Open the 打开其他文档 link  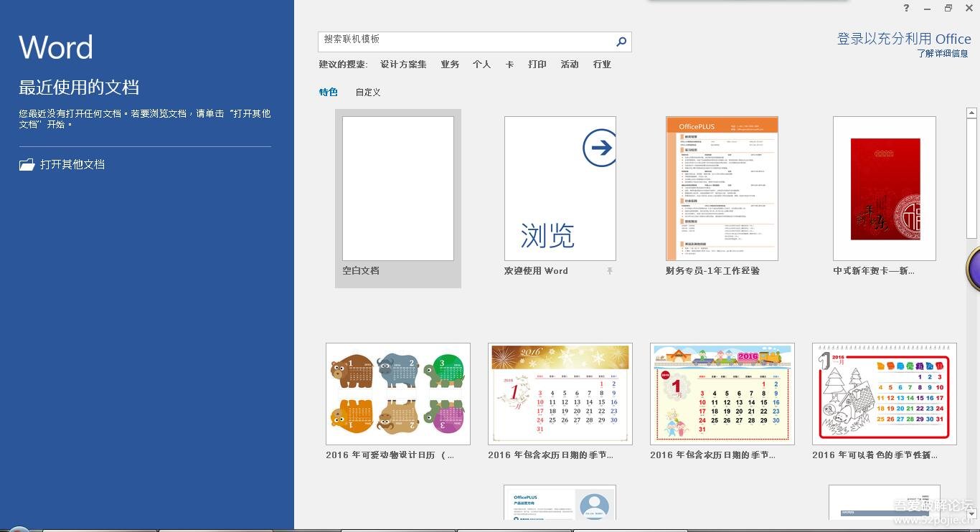pos(72,165)
